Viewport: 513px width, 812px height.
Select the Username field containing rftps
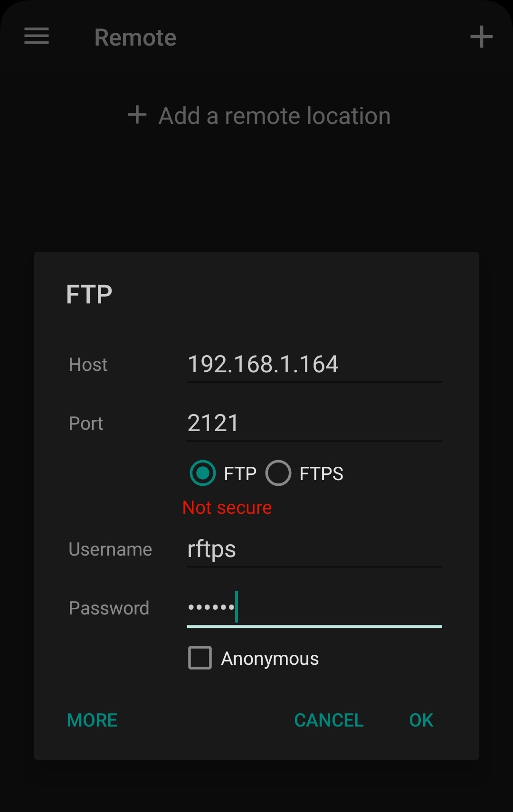tap(313, 549)
